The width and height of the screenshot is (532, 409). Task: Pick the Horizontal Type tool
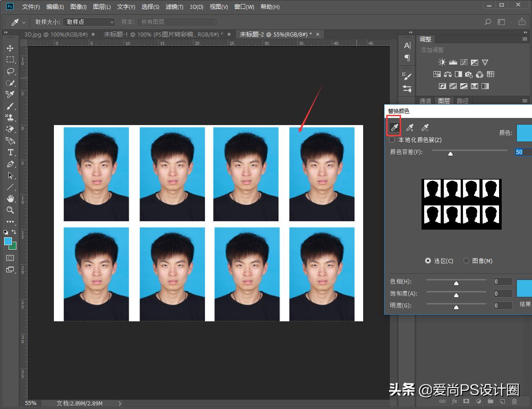[10, 153]
